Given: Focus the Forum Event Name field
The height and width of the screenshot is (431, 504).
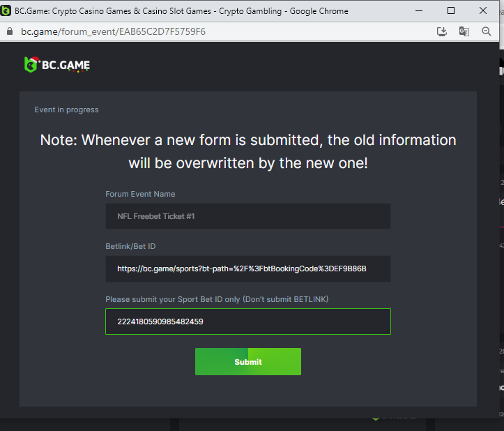Looking at the screenshot, I should point(247,216).
